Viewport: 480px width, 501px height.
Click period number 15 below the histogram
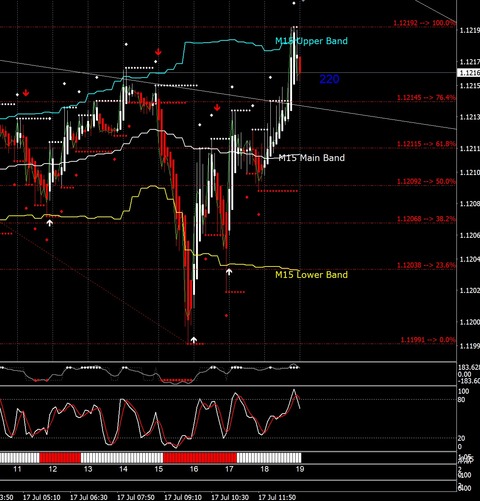tap(159, 469)
